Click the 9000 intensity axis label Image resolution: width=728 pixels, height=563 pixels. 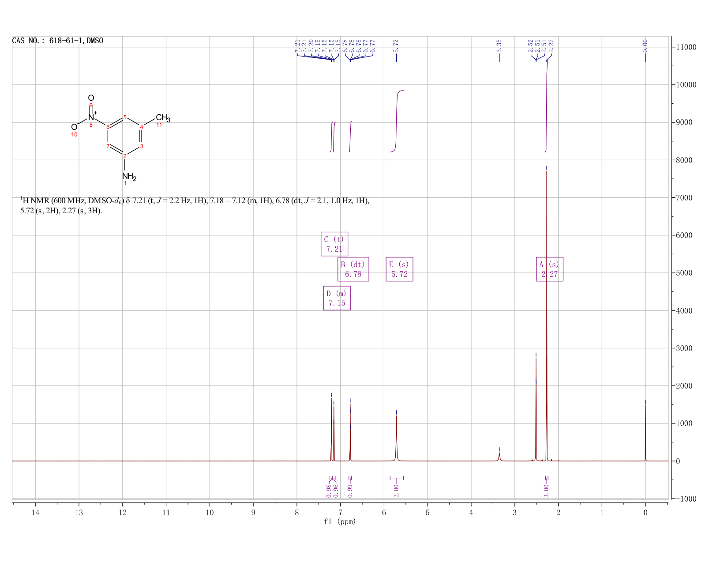(683, 122)
